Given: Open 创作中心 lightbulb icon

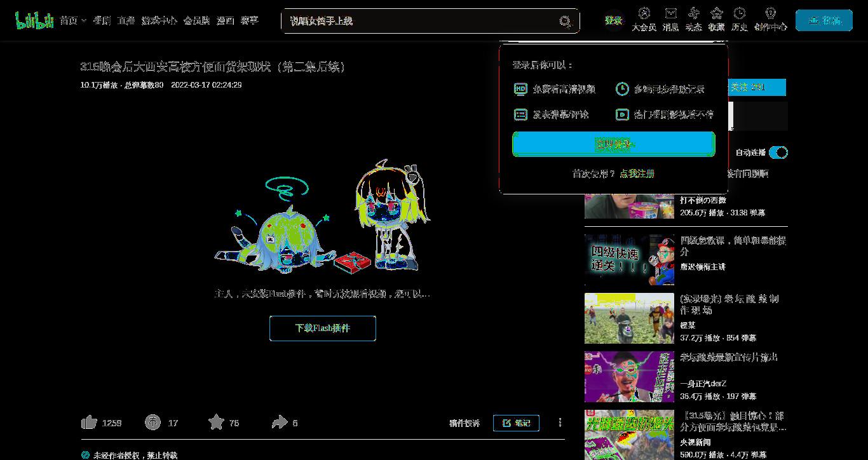Looking at the screenshot, I should tap(770, 13).
